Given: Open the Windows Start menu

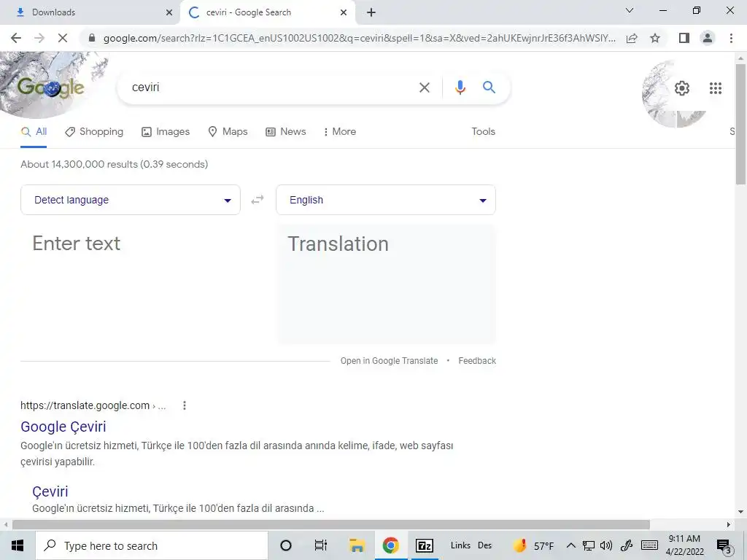Looking at the screenshot, I should click(x=18, y=545).
